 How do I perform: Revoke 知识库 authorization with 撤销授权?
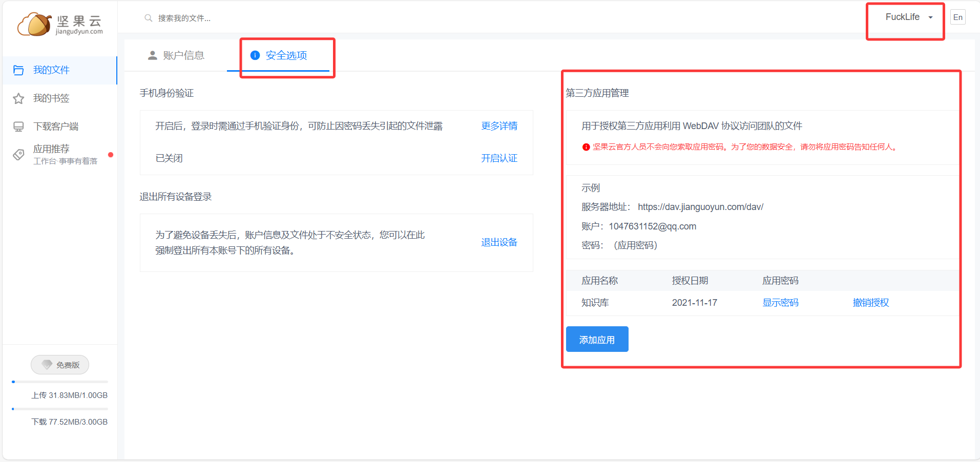tap(870, 303)
